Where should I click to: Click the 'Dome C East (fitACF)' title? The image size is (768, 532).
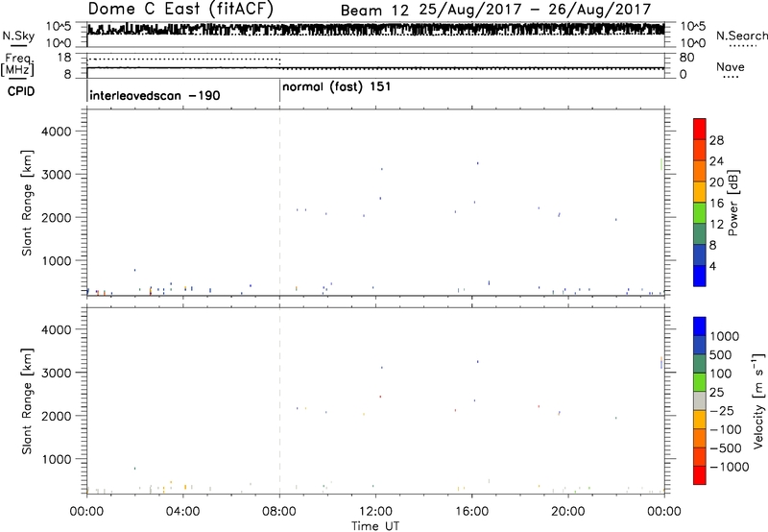[180, 9]
